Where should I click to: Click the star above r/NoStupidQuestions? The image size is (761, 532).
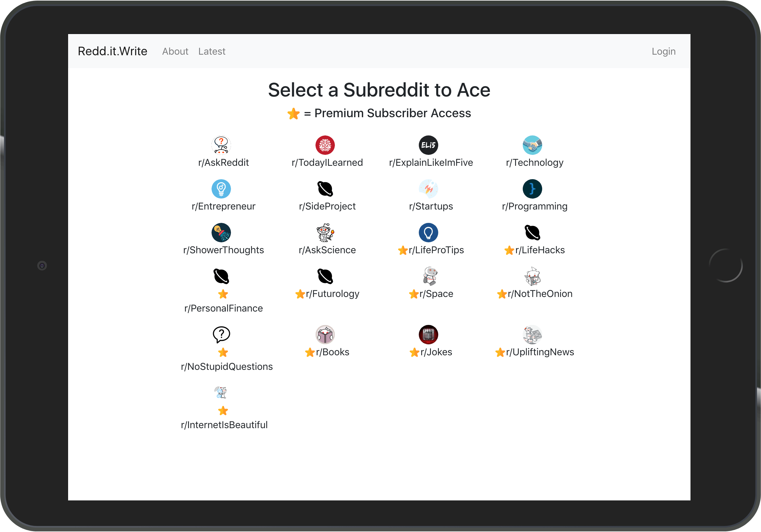(223, 353)
